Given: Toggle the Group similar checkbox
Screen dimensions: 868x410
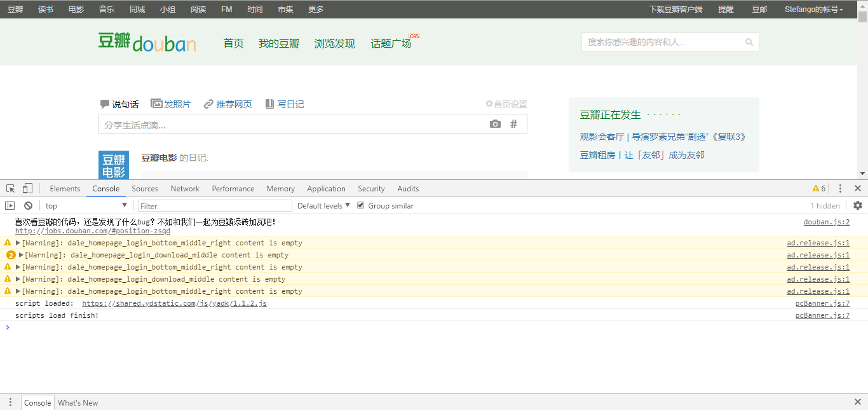Looking at the screenshot, I should 361,205.
